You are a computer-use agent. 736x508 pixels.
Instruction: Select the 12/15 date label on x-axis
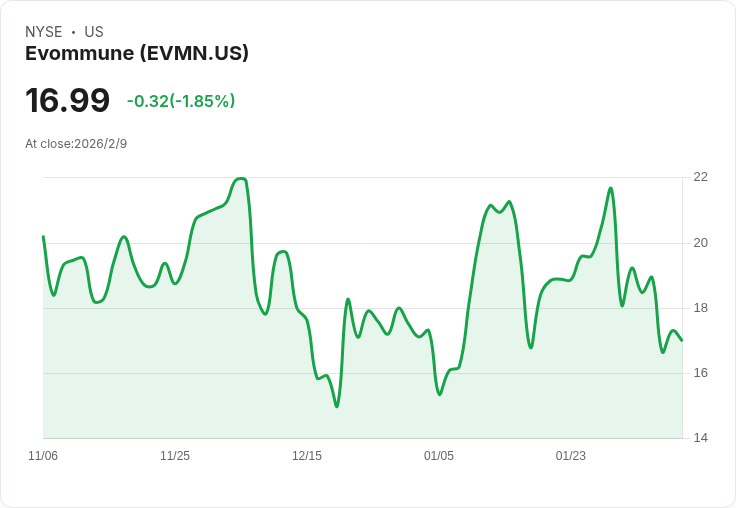pos(307,455)
